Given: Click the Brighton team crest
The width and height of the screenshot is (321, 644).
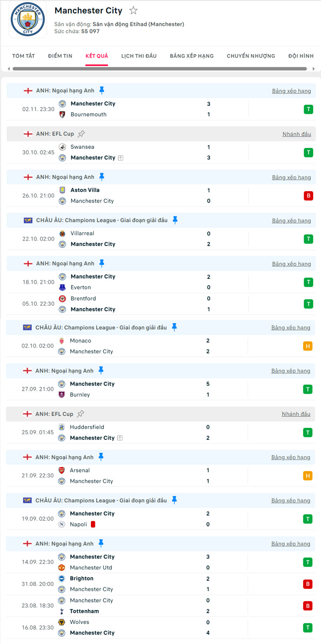Looking at the screenshot, I should (62, 579).
